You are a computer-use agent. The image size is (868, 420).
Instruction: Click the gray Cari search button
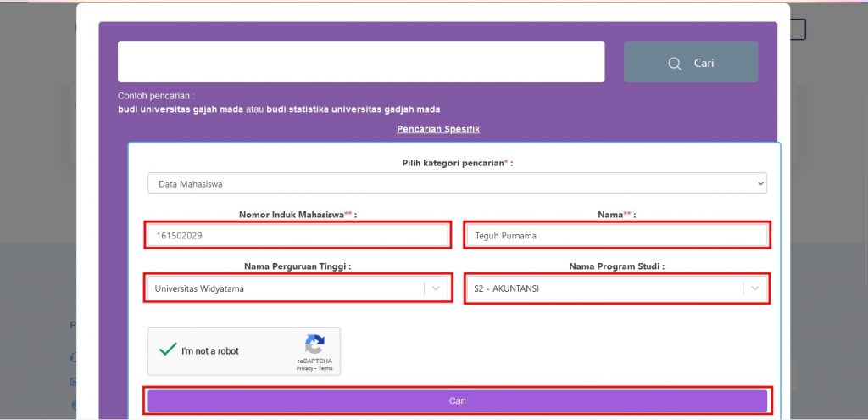click(x=691, y=61)
